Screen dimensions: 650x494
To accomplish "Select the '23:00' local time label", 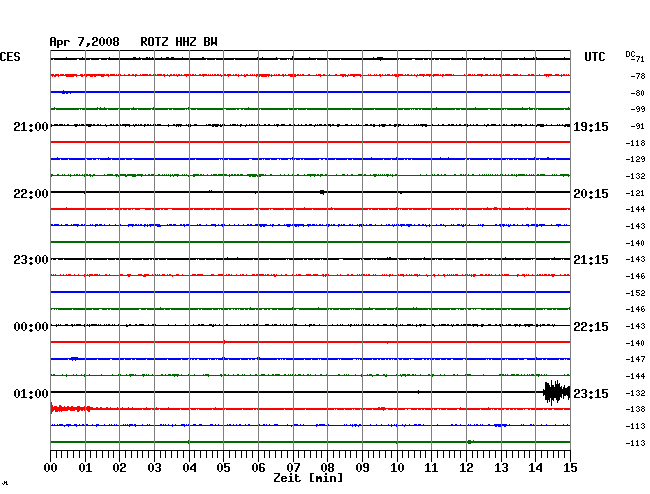I will 31,260.
